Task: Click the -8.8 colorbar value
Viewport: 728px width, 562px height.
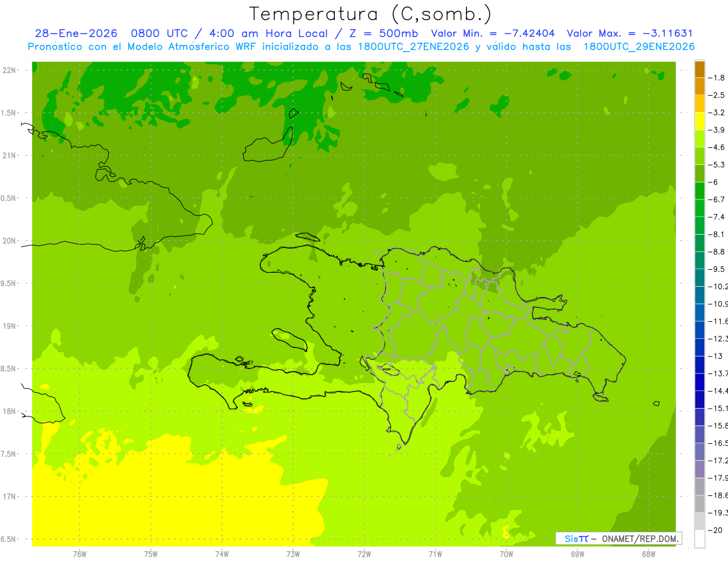Action: click(718, 251)
